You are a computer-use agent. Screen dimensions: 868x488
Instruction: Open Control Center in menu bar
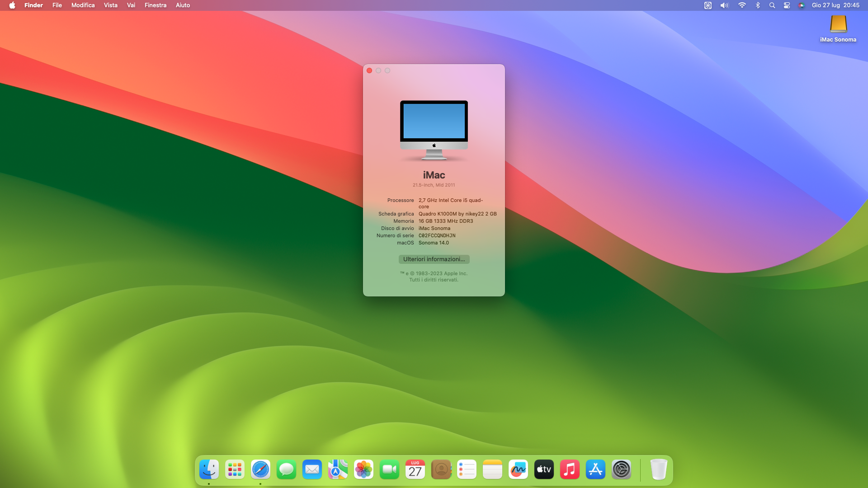(x=787, y=5)
